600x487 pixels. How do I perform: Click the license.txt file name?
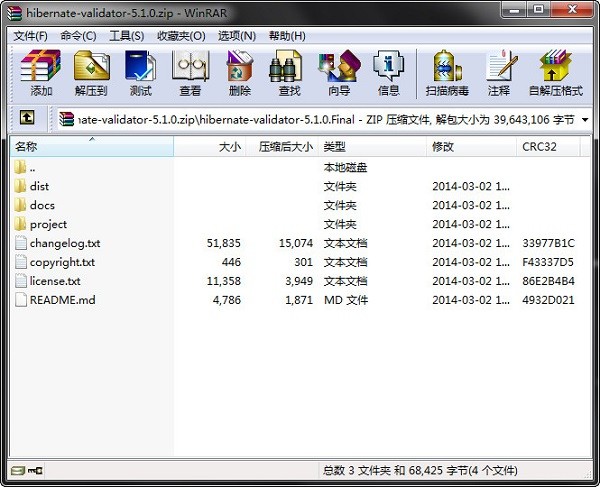55,281
